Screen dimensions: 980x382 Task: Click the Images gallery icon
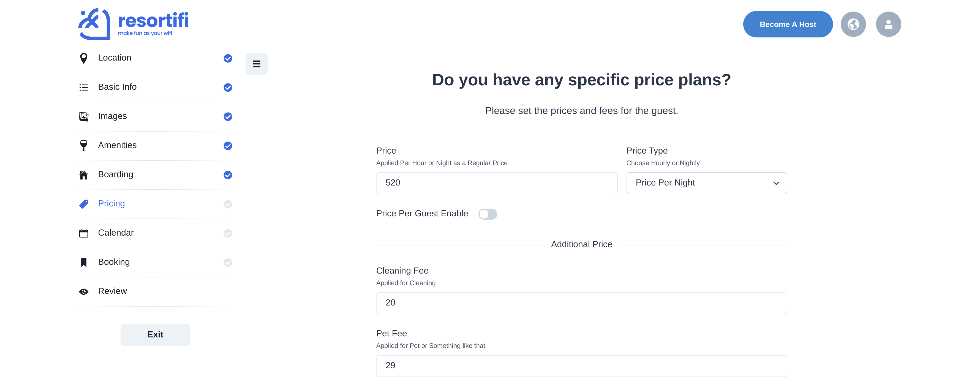pyautogui.click(x=84, y=116)
